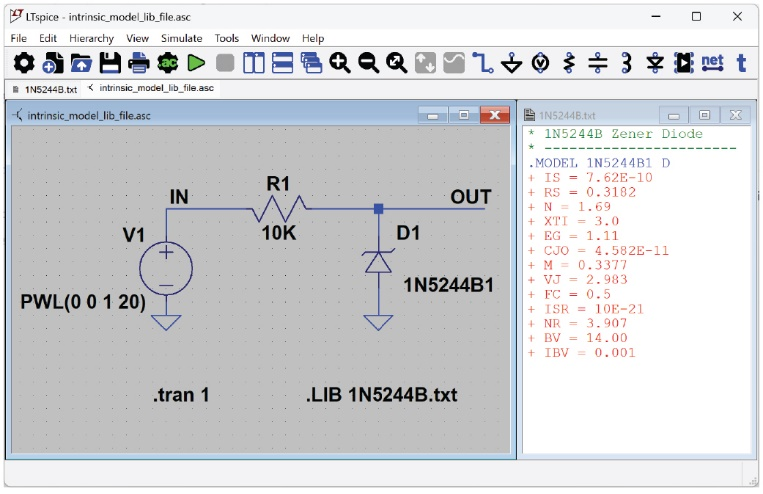The width and height of the screenshot is (763, 494).
Task: Pick the Resistor component tool
Action: (569, 63)
